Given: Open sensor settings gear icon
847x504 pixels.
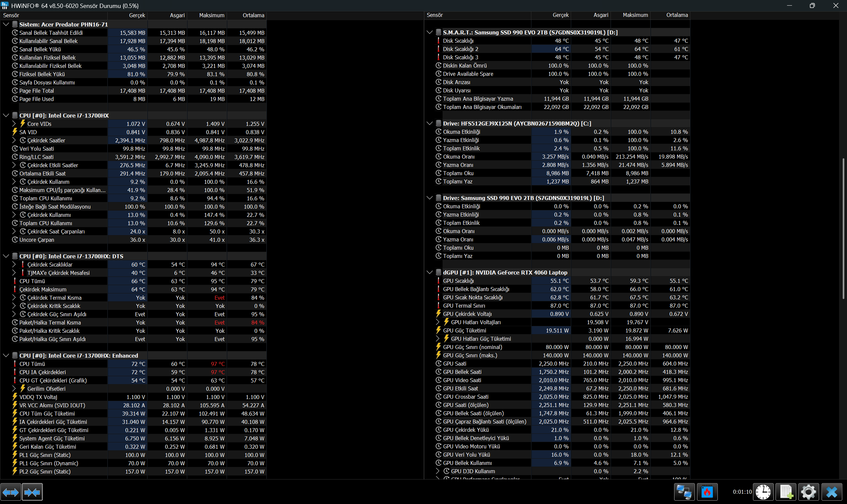Looking at the screenshot, I should 809,492.
